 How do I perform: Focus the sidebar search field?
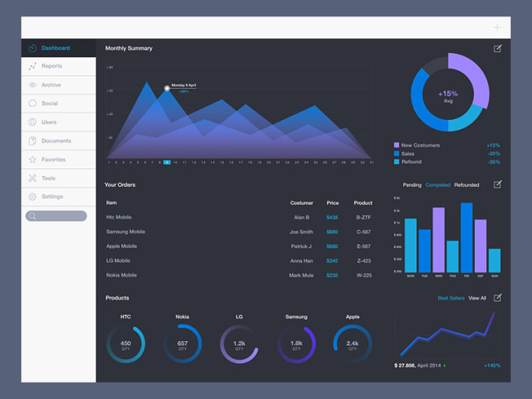pos(56,216)
